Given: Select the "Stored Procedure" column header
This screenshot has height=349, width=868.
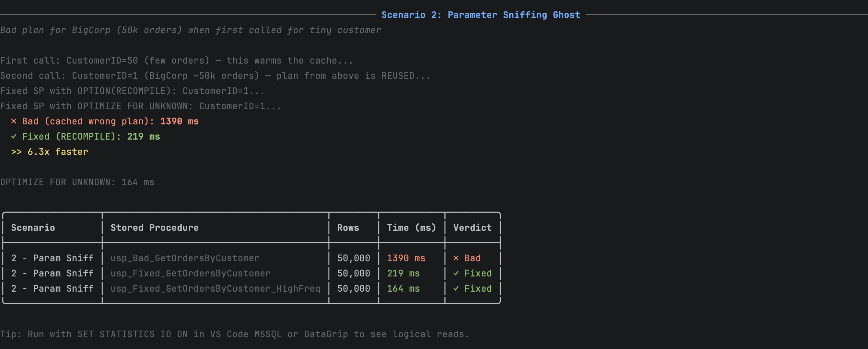Looking at the screenshot, I should pyautogui.click(x=155, y=227).
